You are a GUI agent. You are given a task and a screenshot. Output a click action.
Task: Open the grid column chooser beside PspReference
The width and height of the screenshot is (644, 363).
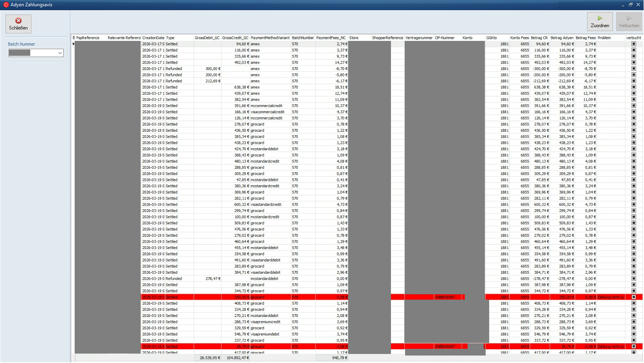(x=73, y=38)
